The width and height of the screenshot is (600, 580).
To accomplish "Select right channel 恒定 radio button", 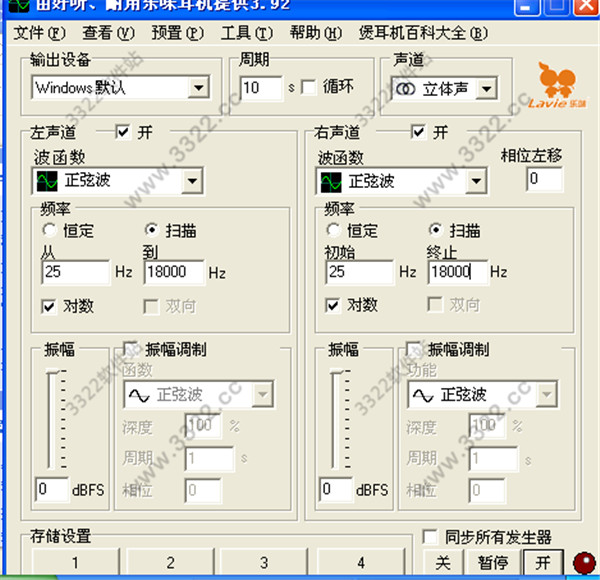I will [334, 230].
